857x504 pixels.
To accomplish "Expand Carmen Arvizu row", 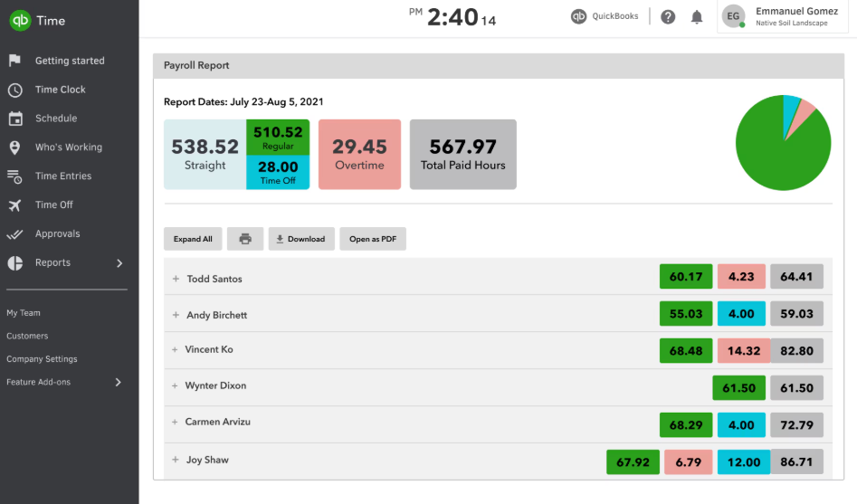I will point(175,422).
